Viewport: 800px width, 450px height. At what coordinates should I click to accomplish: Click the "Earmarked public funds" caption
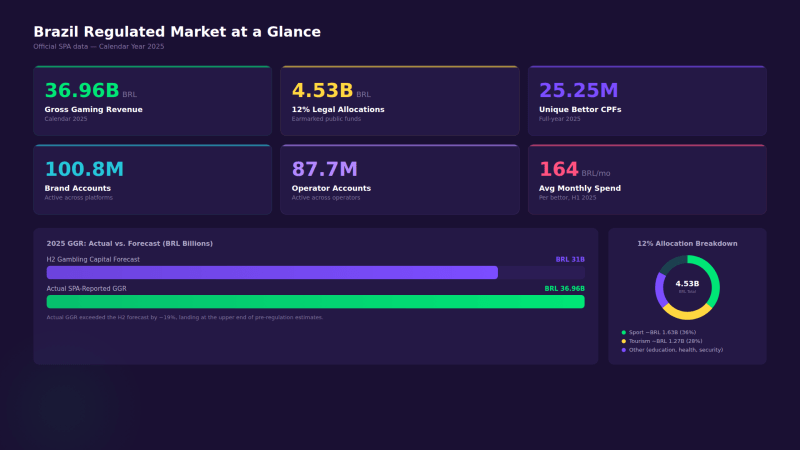tap(326, 119)
